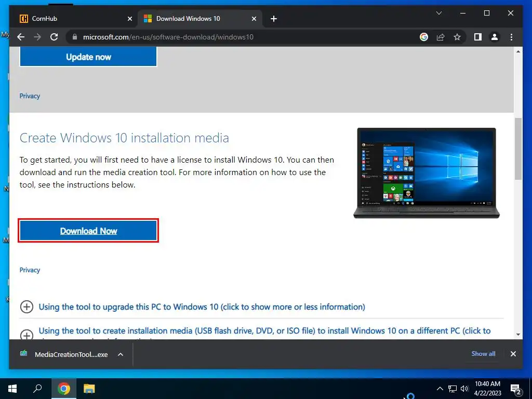Screen dimensions: 532x399
Task: Share this page using the share icon
Action: [441, 37]
